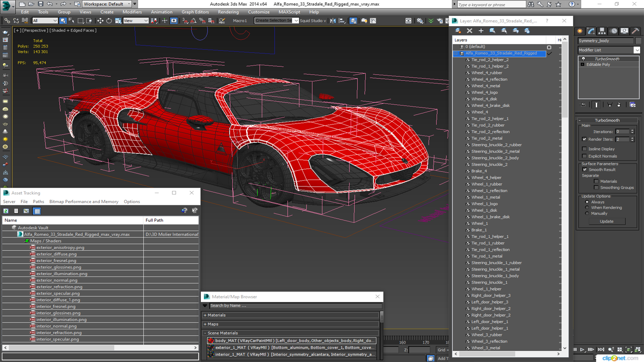Open the Create panel tab

point(580,31)
